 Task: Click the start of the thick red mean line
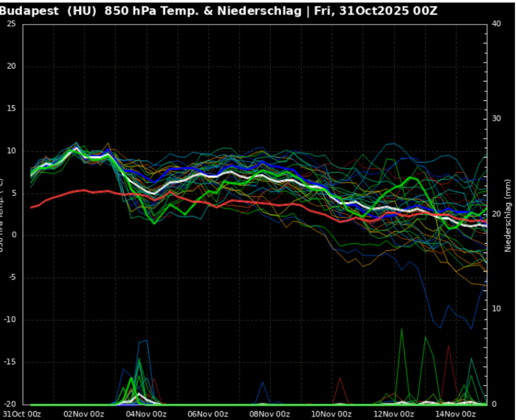point(32,207)
